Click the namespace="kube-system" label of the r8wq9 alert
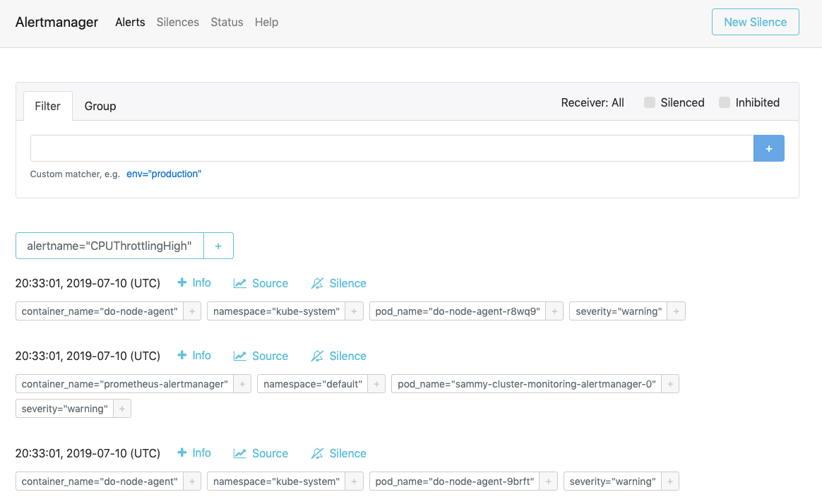The image size is (822, 504). (x=276, y=311)
